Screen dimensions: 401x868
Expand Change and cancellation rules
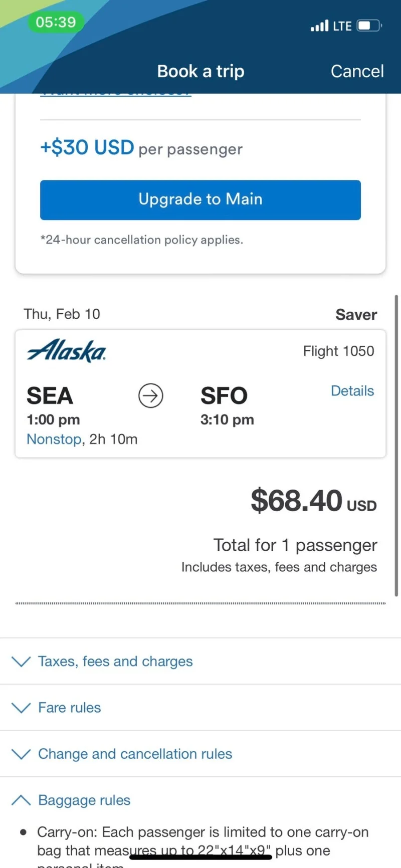pos(200,754)
